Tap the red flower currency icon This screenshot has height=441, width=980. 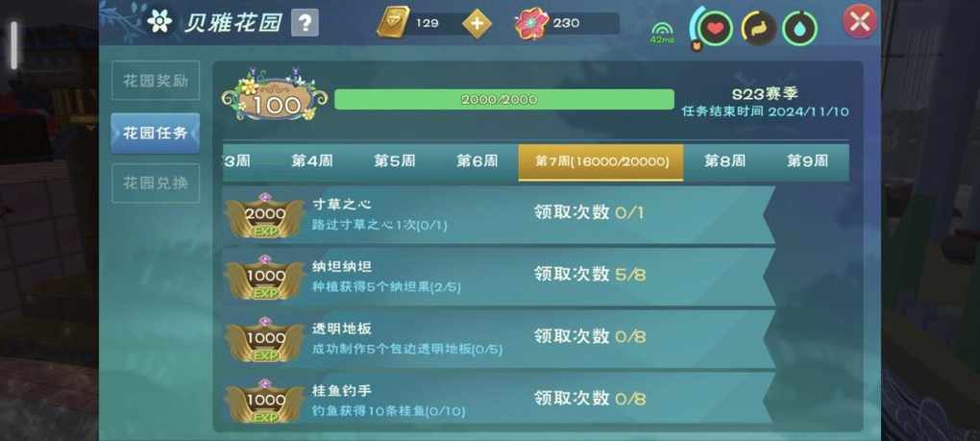(x=532, y=24)
